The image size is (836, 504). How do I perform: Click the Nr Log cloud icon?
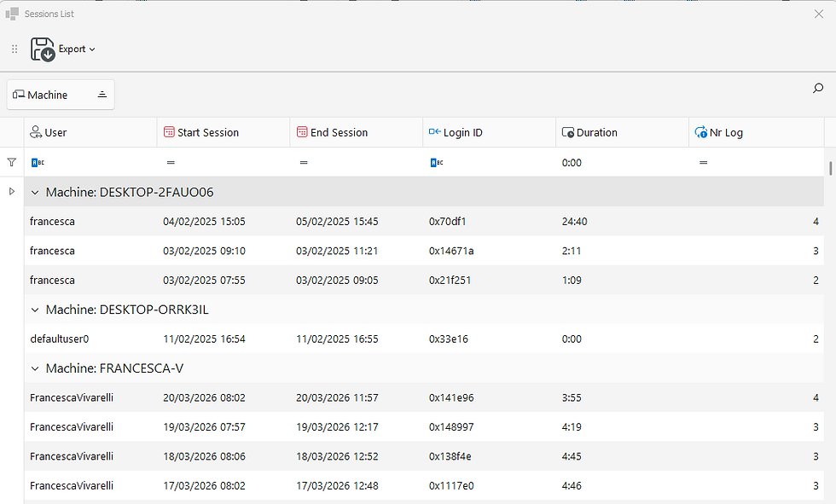coord(701,132)
